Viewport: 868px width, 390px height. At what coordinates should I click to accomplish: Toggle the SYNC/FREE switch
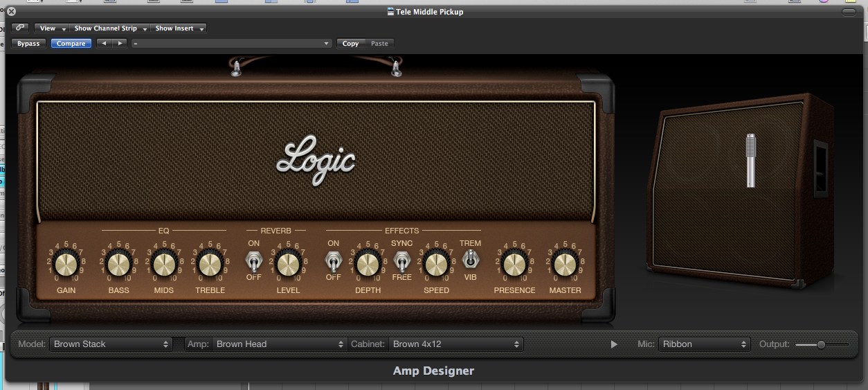coord(401,260)
